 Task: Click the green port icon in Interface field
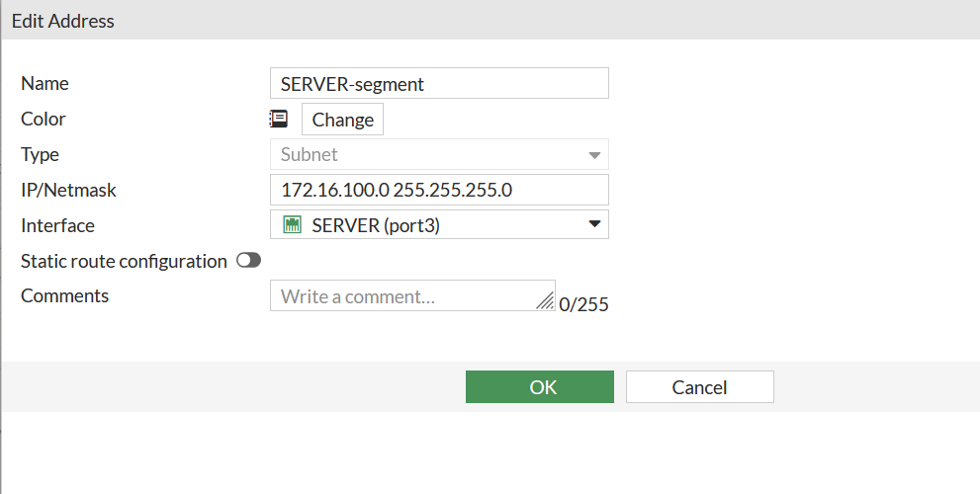coord(292,225)
